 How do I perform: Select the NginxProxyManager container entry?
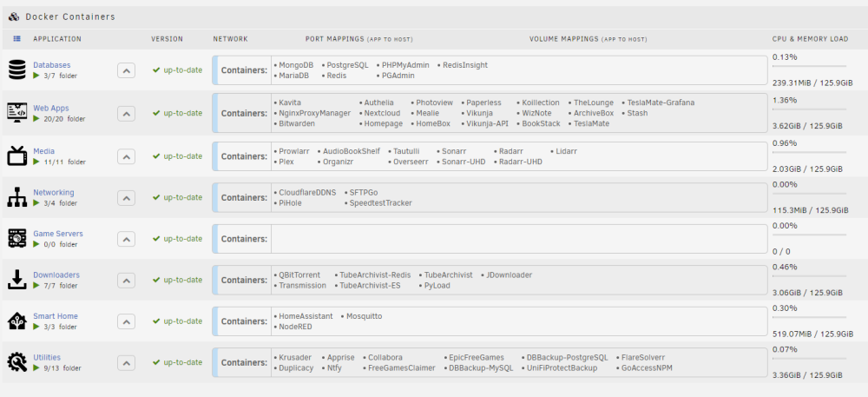click(x=314, y=113)
